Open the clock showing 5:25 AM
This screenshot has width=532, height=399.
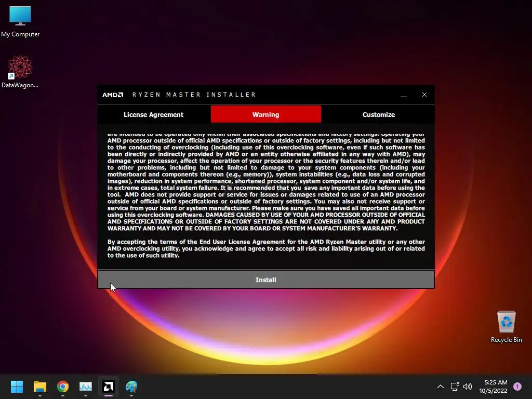(493, 387)
